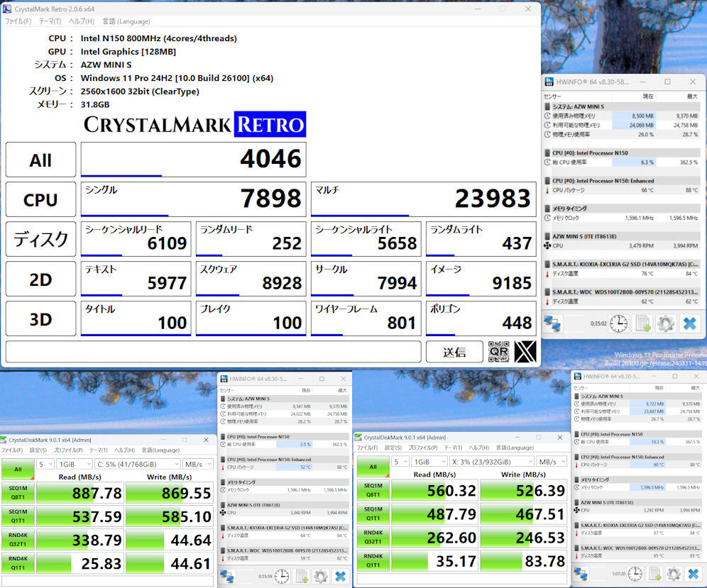Select the overall score 4046
This screenshot has height=588, width=707.
(194, 160)
